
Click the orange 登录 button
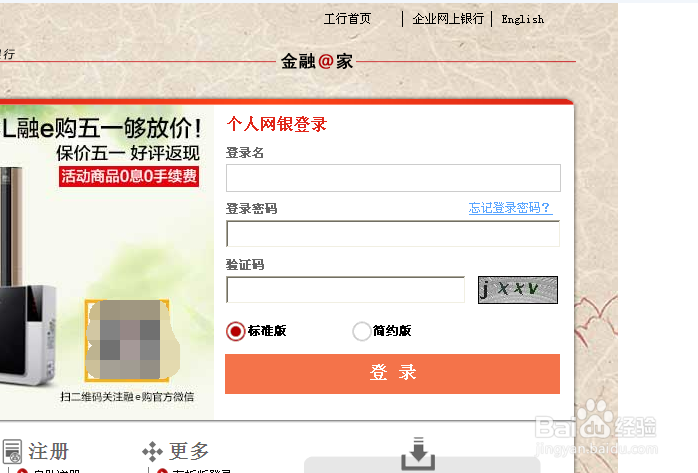point(392,374)
